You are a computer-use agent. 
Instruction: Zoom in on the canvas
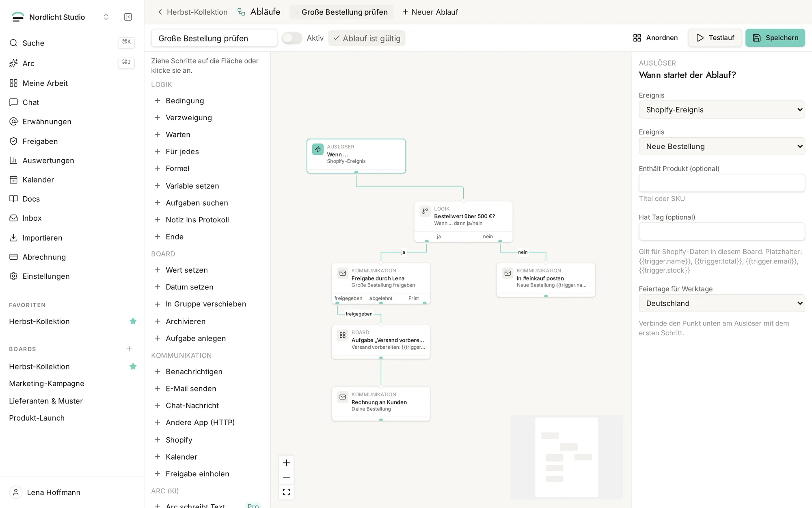(x=286, y=463)
